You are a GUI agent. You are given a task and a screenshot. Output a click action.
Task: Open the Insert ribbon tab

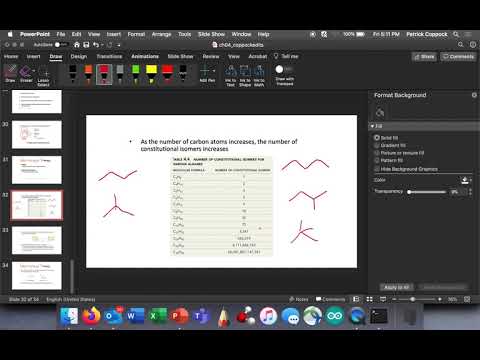click(x=33, y=56)
